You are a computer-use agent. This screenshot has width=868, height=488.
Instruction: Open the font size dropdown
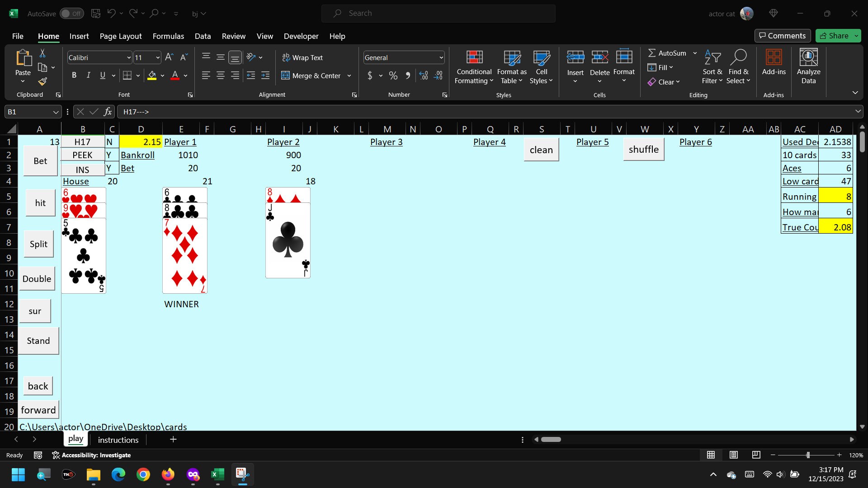(157, 57)
